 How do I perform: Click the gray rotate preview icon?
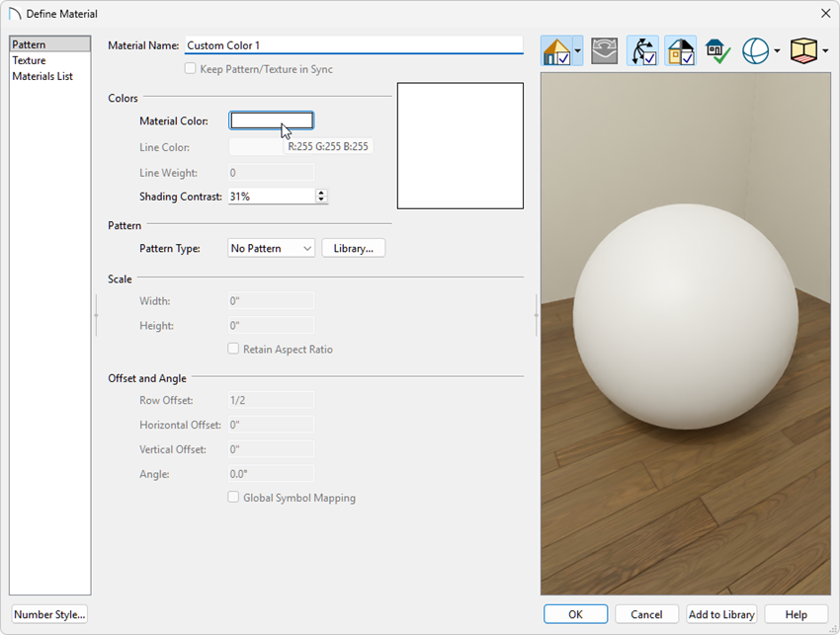pyautogui.click(x=604, y=50)
